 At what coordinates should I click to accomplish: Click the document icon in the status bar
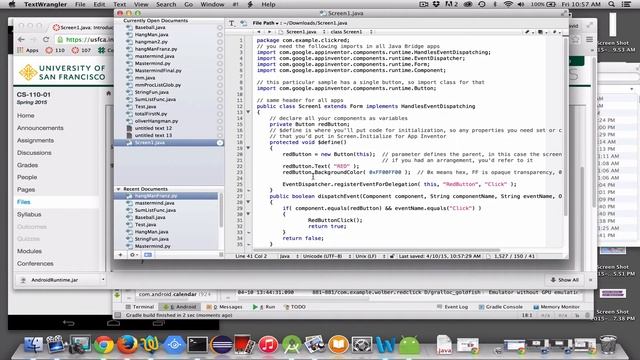tap(489, 256)
